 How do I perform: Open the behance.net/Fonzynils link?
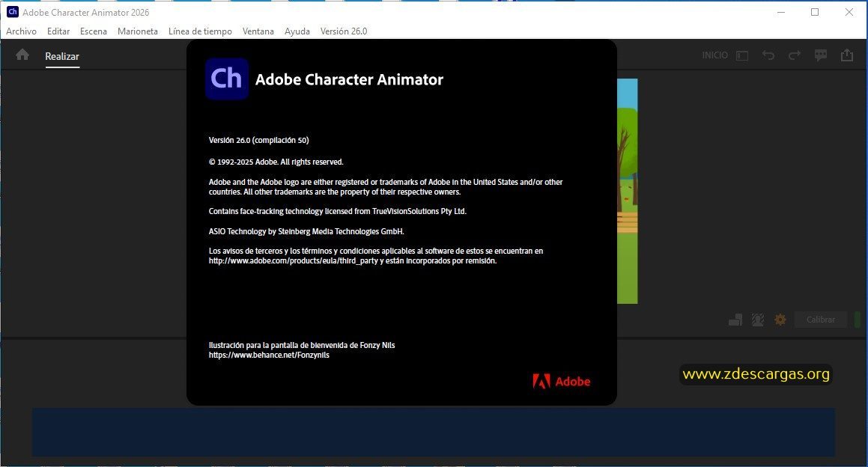(268, 355)
